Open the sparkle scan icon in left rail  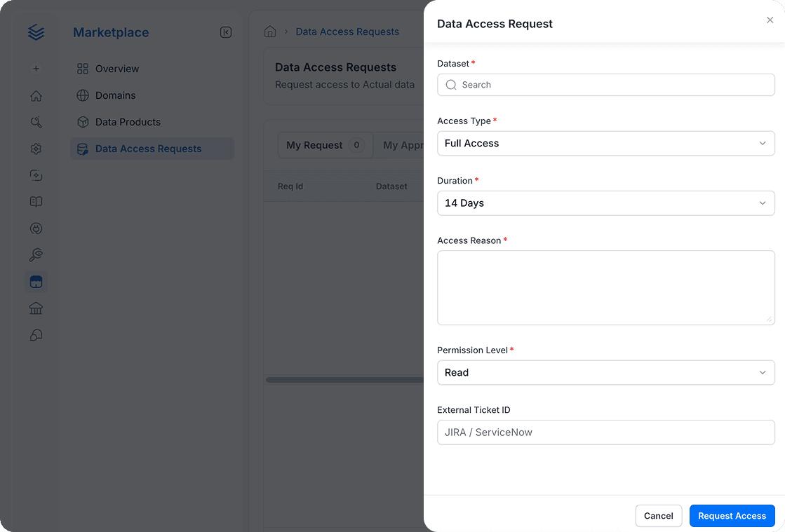point(36,175)
